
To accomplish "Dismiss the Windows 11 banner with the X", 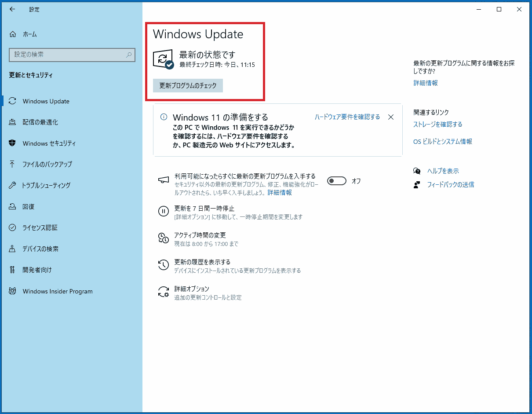I will coord(391,117).
